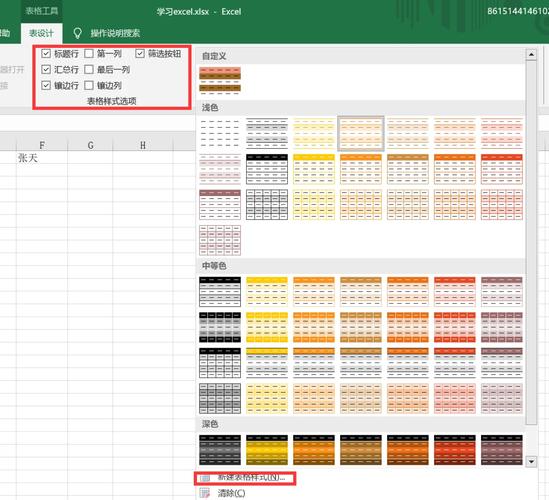This screenshot has width=549, height=500.
Task: Uncheck the 筛选按钮 filter button checkbox
Action: (140, 54)
